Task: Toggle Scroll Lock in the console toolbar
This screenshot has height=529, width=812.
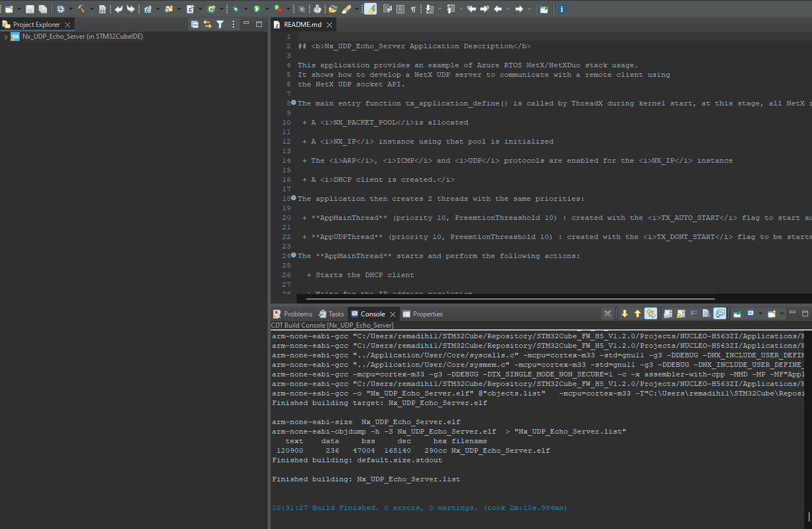Action: 680,314
